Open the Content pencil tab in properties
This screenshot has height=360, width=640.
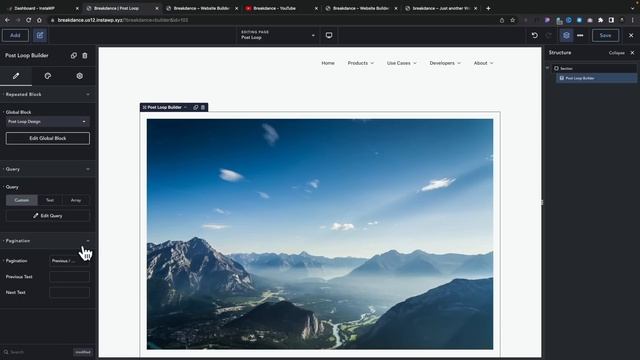click(x=16, y=76)
